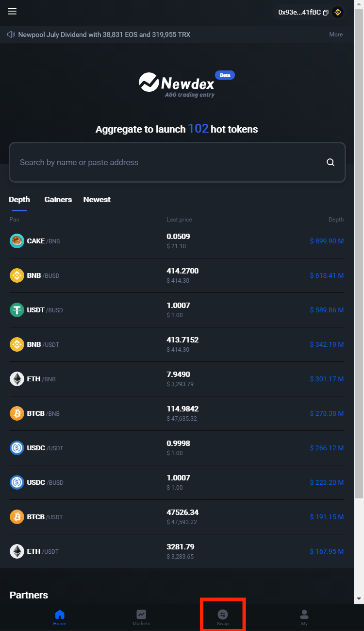Click the BNB/USDT coin icon
The image size is (364, 631).
(x=17, y=344)
